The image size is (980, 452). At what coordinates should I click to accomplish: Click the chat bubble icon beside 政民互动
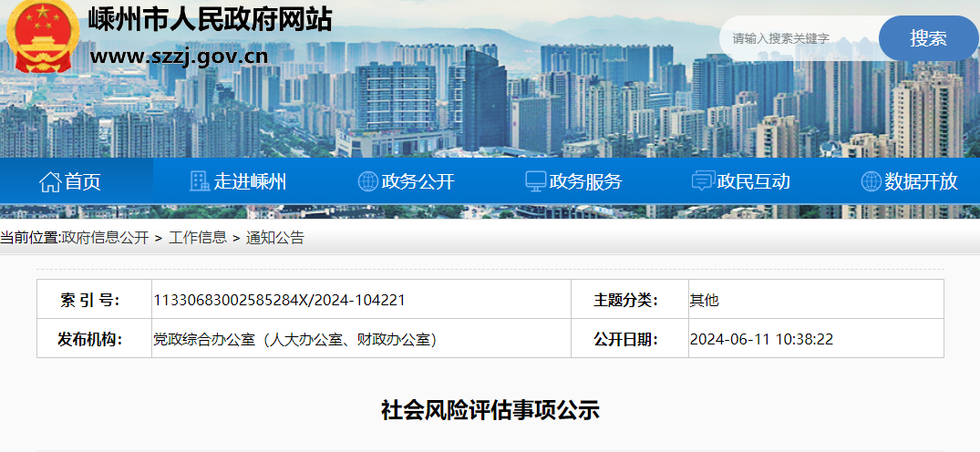pos(703,181)
